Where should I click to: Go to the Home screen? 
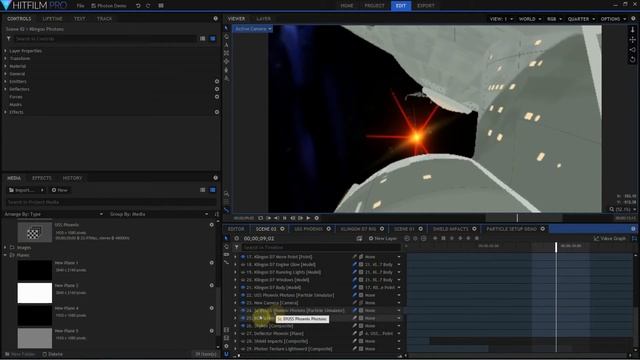coord(347,6)
